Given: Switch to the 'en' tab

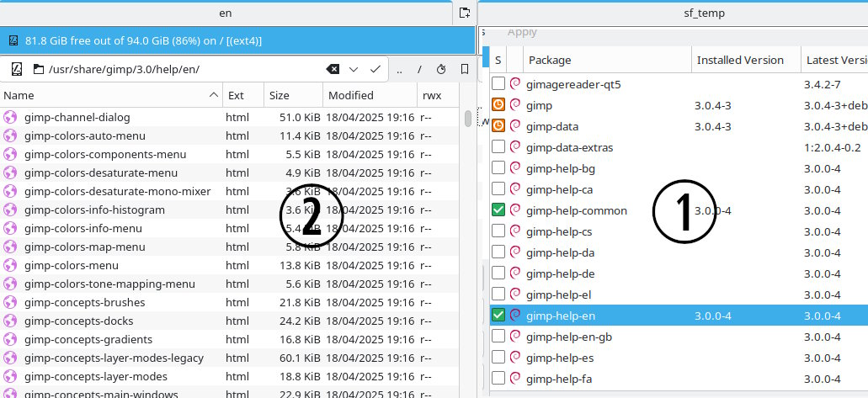Looking at the screenshot, I should click(226, 13).
